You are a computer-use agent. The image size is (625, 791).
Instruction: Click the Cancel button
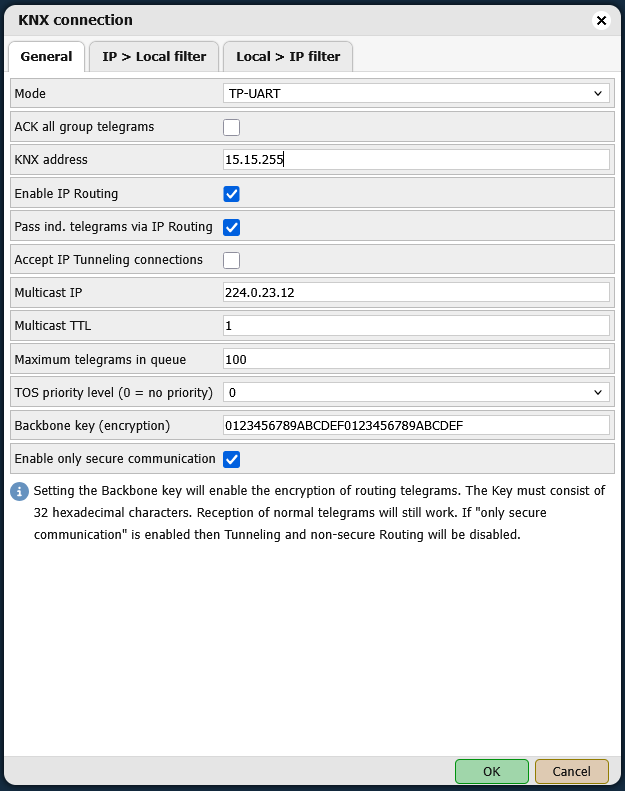(571, 771)
